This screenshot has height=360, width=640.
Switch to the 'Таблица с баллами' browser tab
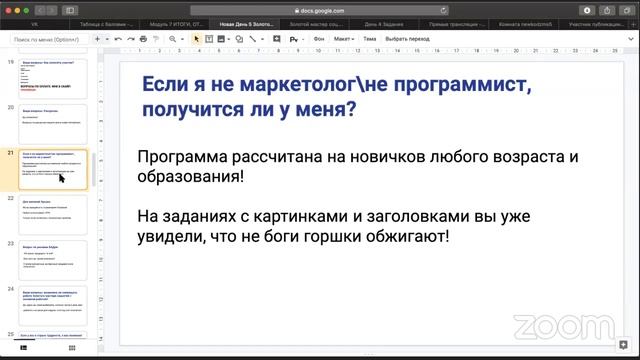pyautogui.click(x=106, y=24)
